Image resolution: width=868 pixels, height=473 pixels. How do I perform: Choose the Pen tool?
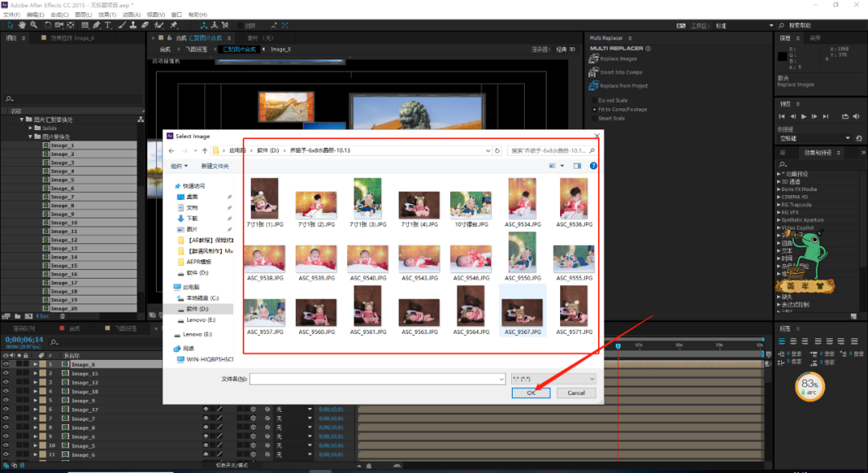coord(96,25)
